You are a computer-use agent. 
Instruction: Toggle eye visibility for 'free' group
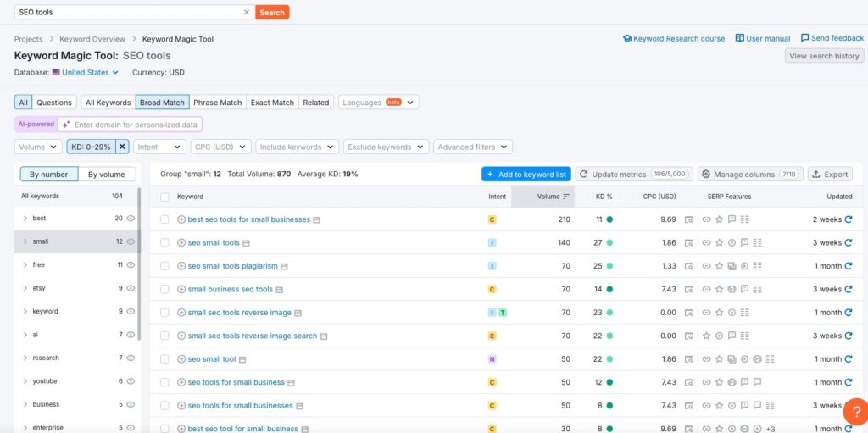131,264
